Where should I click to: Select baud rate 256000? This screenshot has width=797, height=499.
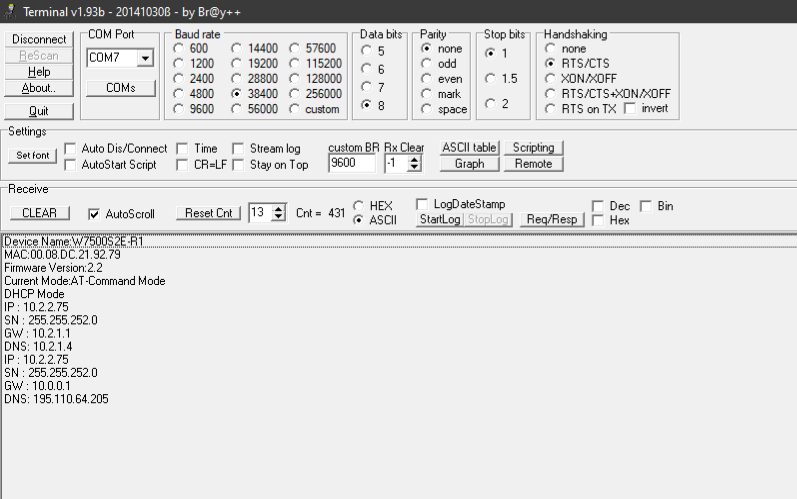(294, 93)
